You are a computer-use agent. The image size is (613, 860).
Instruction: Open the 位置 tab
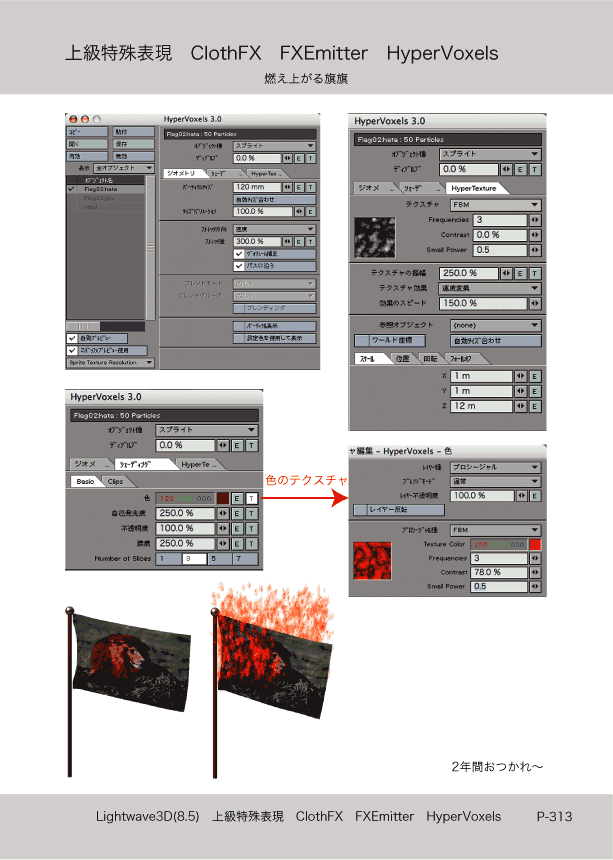pos(402,359)
